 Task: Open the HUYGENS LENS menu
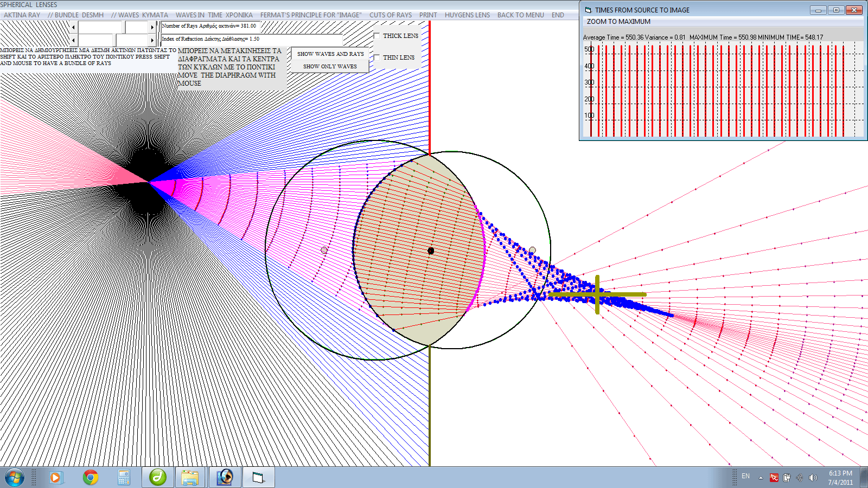467,15
